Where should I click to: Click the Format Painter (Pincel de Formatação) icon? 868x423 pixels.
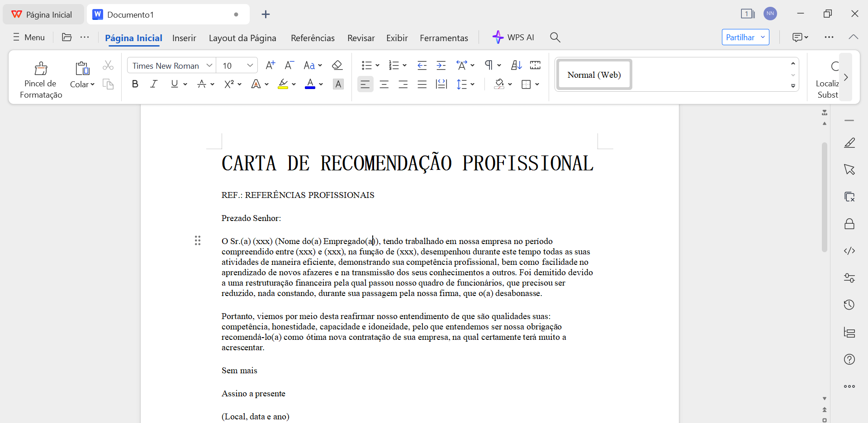(x=41, y=68)
